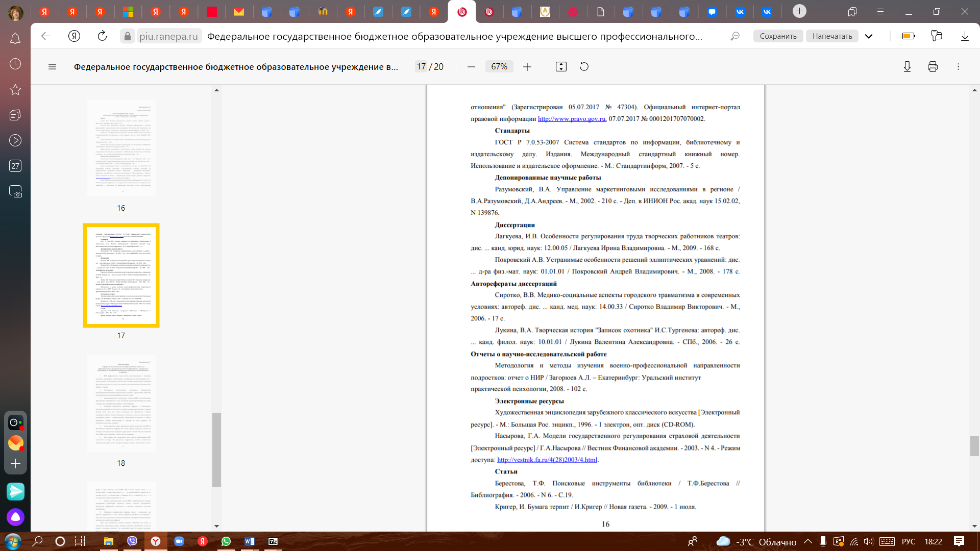980x551 pixels.
Task: Print the PDF document
Action: click(x=933, y=67)
